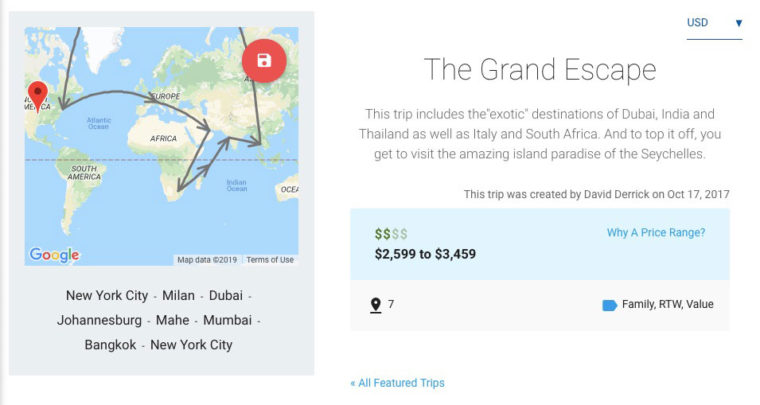Click the Johannesburg stop in the route list
Viewport: 760px width, 405px height.
(99, 320)
